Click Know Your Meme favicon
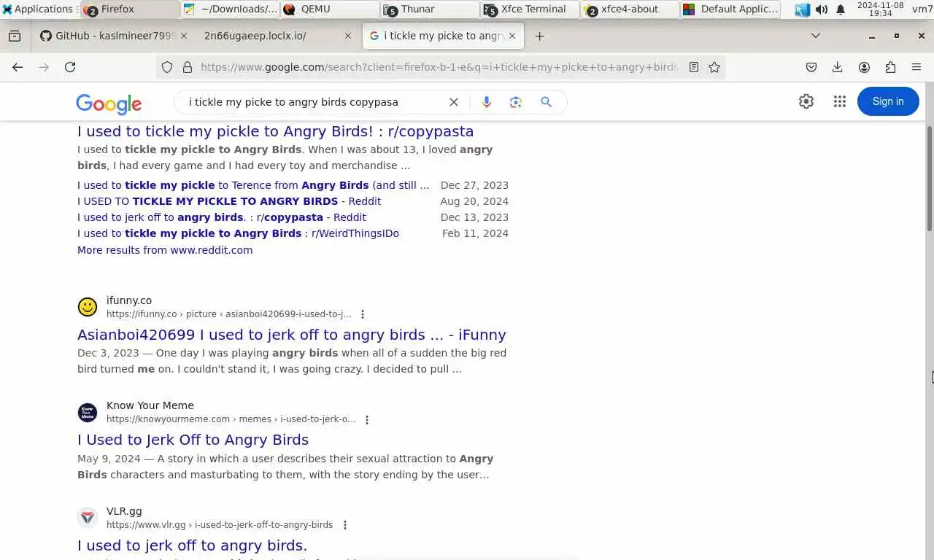The width and height of the screenshot is (934, 560). (x=88, y=412)
